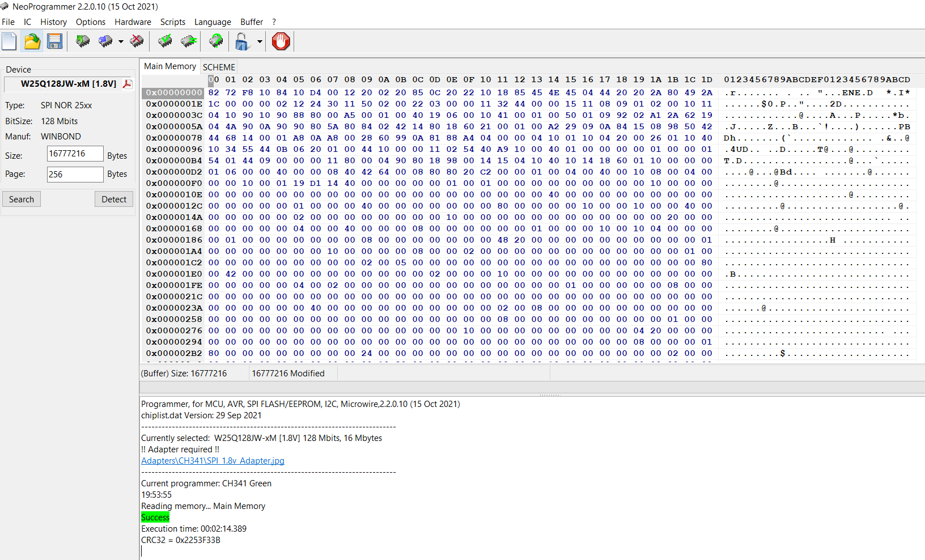The height and width of the screenshot is (560, 925).
Task: Click the blank check green checkmark icon
Action: [165, 41]
